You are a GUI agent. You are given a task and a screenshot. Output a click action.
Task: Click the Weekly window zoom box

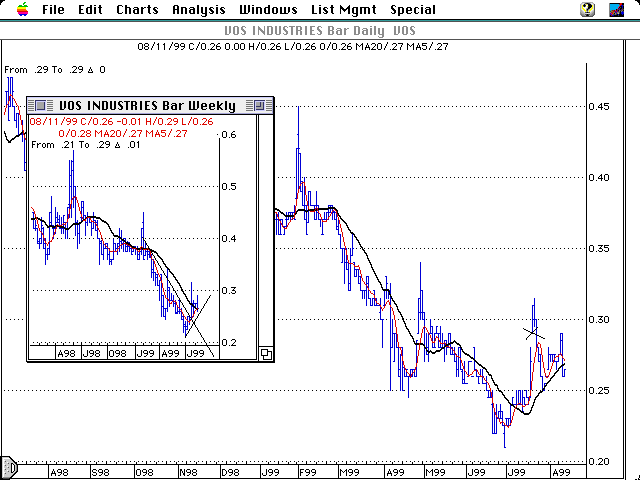point(259,106)
